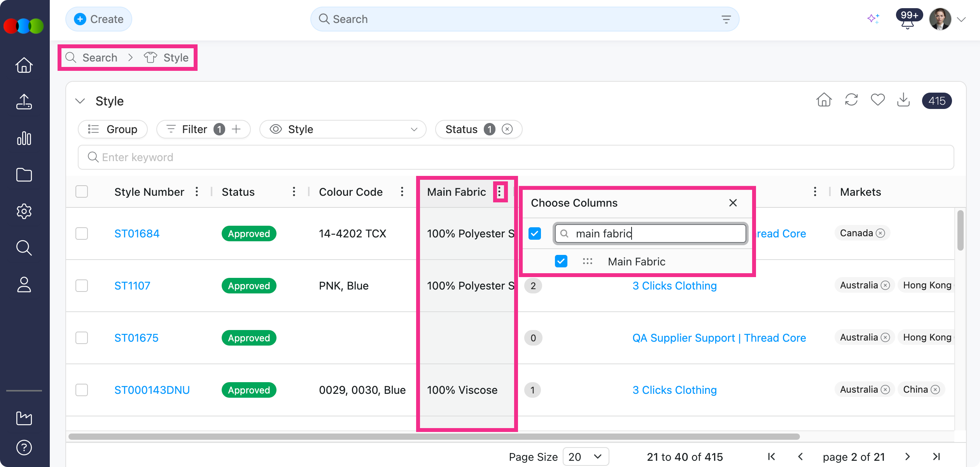Open Main Fabric column options menu

(500, 191)
